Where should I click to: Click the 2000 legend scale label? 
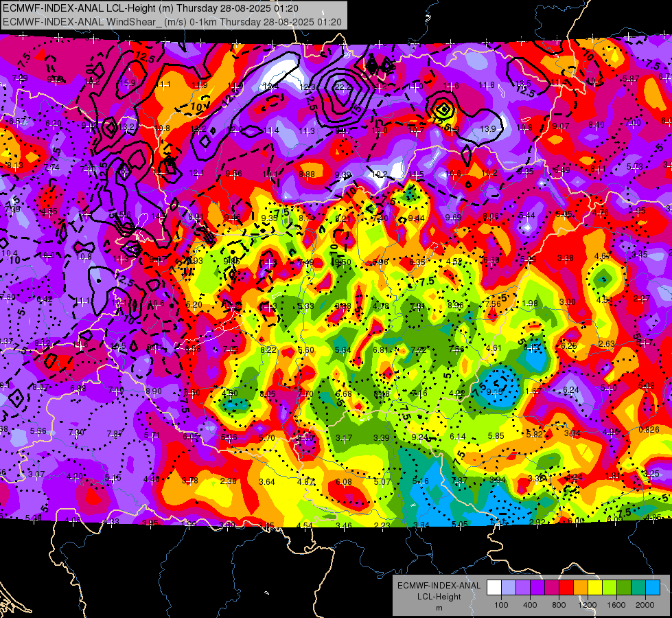tap(645, 605)
